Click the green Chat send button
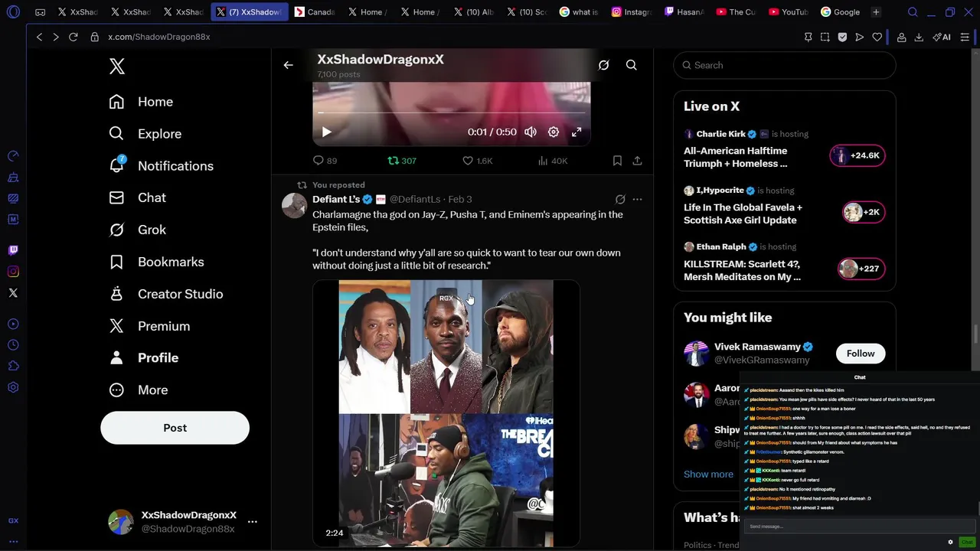This screenshot has height=551, width=980. (x=967, y=542)
